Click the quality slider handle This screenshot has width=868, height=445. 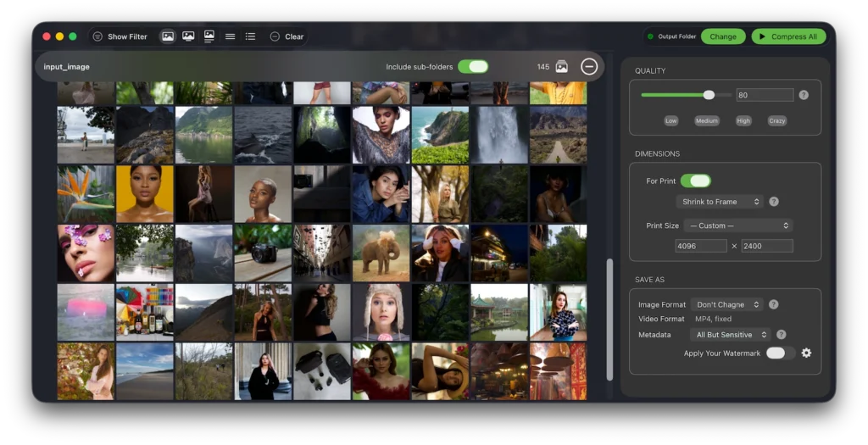[709, 95]
